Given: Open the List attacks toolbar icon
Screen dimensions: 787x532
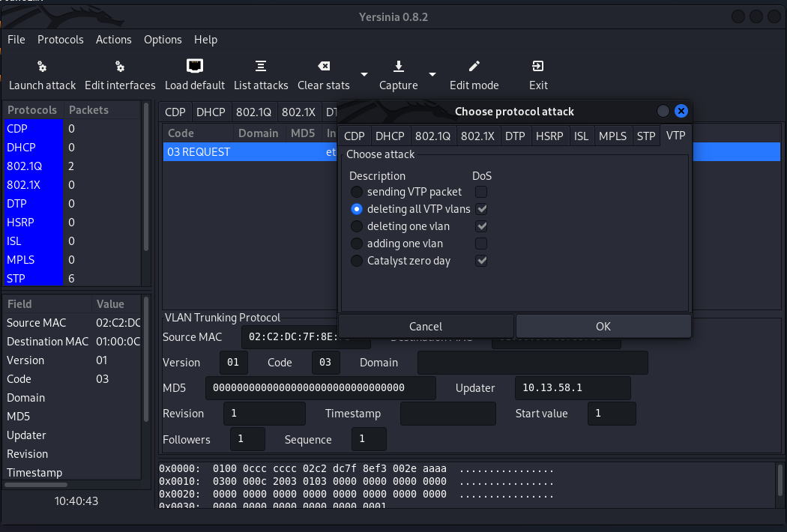Looking at the screenshot, I should tap(261, 67).
